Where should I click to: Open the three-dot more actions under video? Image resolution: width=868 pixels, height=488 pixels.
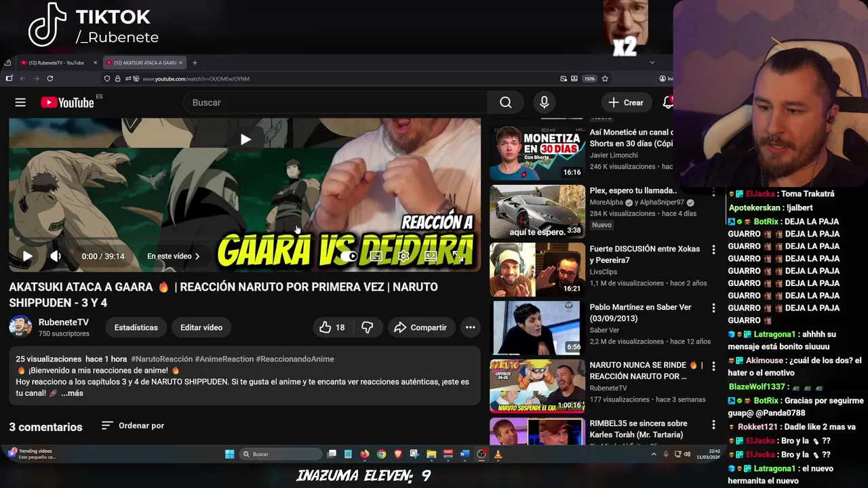point(470,327)
